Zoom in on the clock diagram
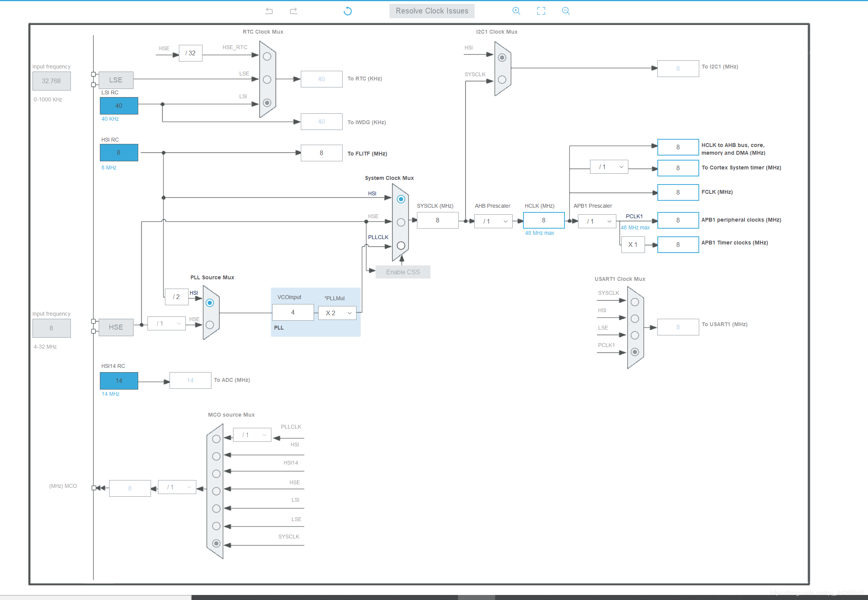This screenshot has width=868, height=600. pyautogui.click(x=516, y=11)
